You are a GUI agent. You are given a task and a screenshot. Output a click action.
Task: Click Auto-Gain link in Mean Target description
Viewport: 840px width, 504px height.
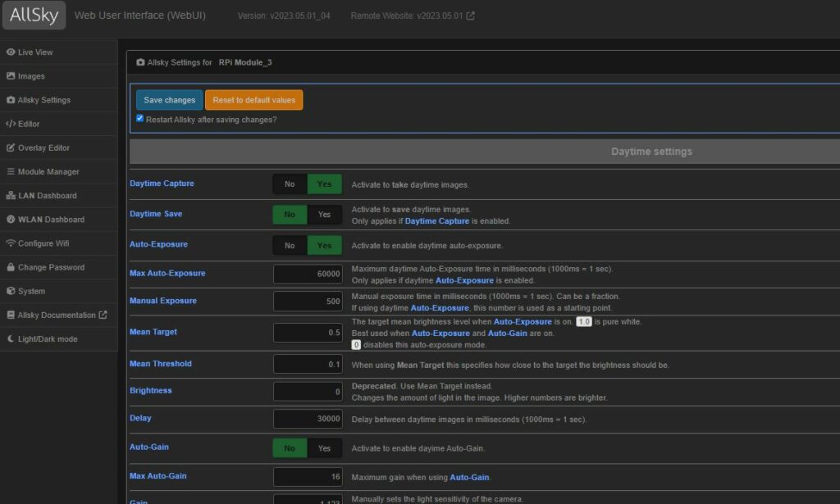pyautogui.click(x=507, y=334)
